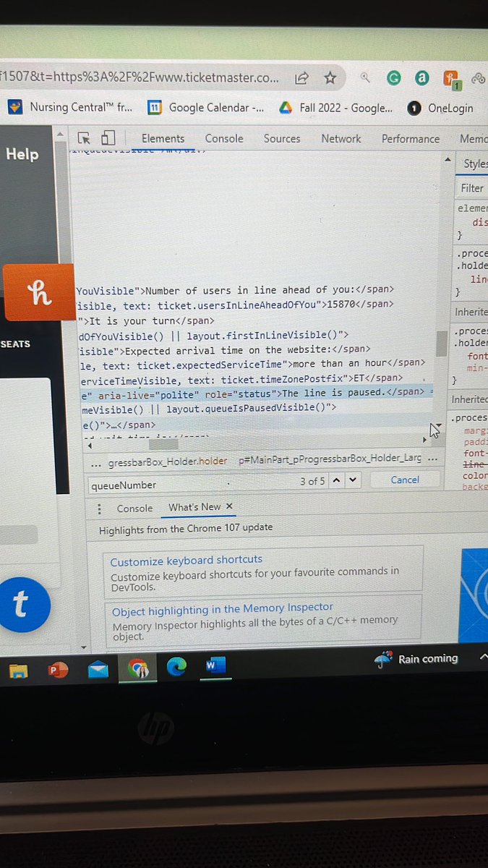The height and width of the screenshot is (868, 488).
Task: Go to previous search result arrow
Action: tap(337, 480)
